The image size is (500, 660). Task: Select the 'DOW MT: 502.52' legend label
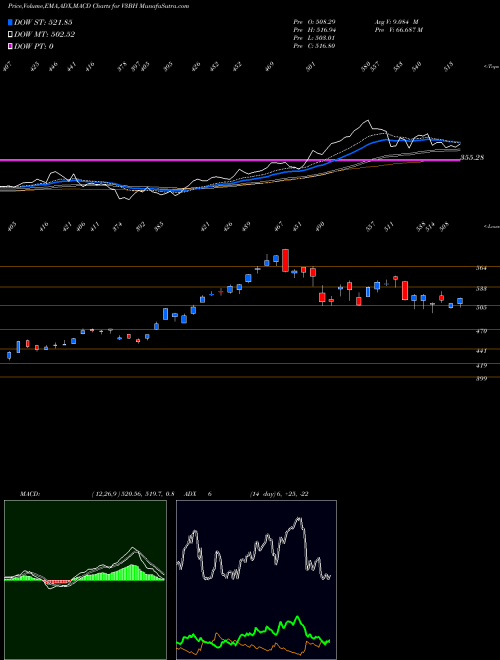(x=45, y=35)
